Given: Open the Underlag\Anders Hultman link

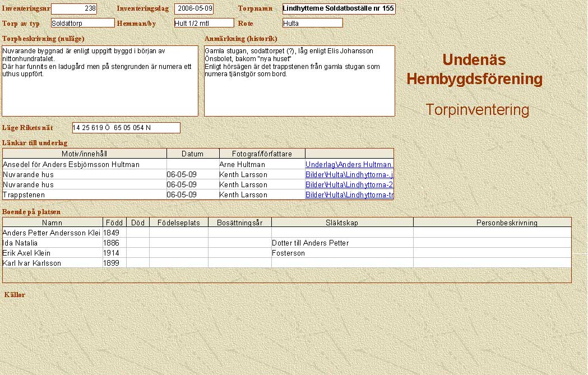Looking at the screenshot, I should 349,165.
